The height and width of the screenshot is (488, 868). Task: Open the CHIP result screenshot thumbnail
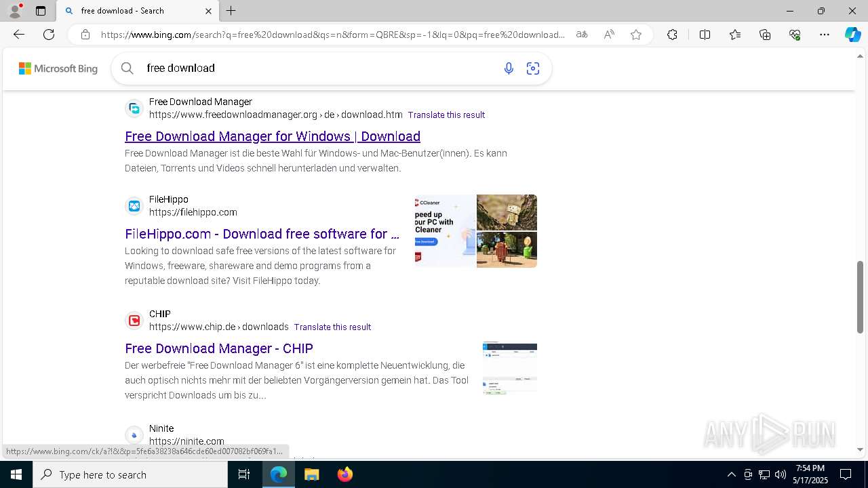point(510,369)
